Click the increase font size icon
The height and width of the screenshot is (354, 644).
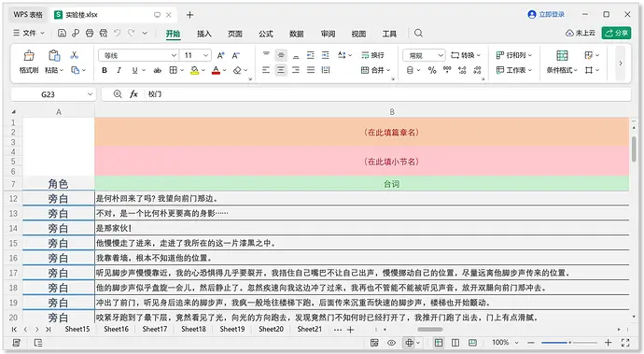click(x=221, y=55)
